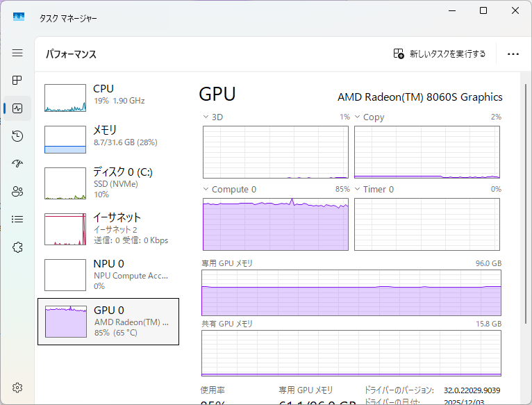
Task: Go to the Processes page icon
Action: (17, 81)
